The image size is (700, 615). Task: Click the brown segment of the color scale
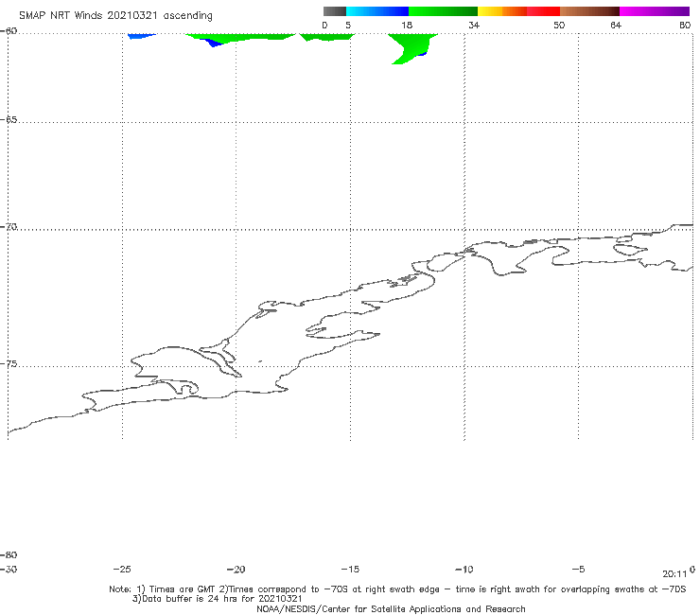pyautogui.click(x=589, y=11)
